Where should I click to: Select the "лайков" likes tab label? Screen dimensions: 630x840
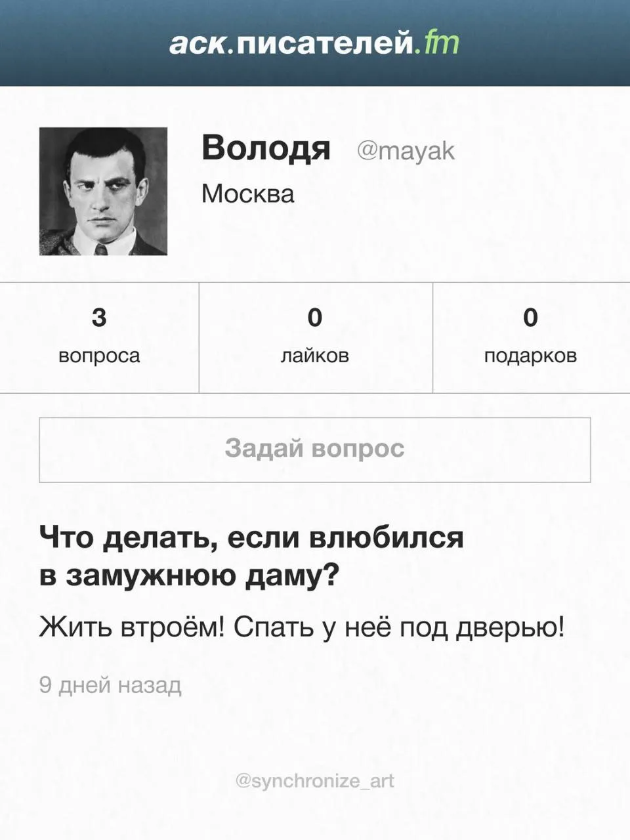click(x=315, y=356)
